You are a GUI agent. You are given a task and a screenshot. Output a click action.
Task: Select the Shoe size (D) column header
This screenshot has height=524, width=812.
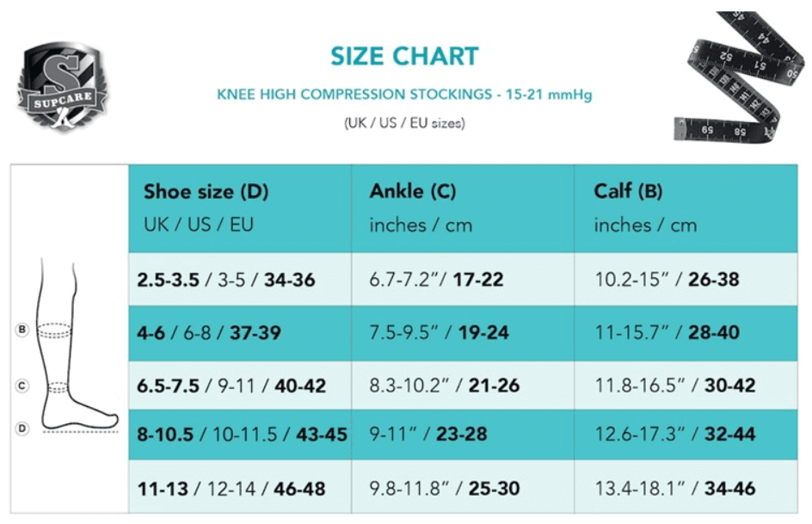(x=240, y=208)
